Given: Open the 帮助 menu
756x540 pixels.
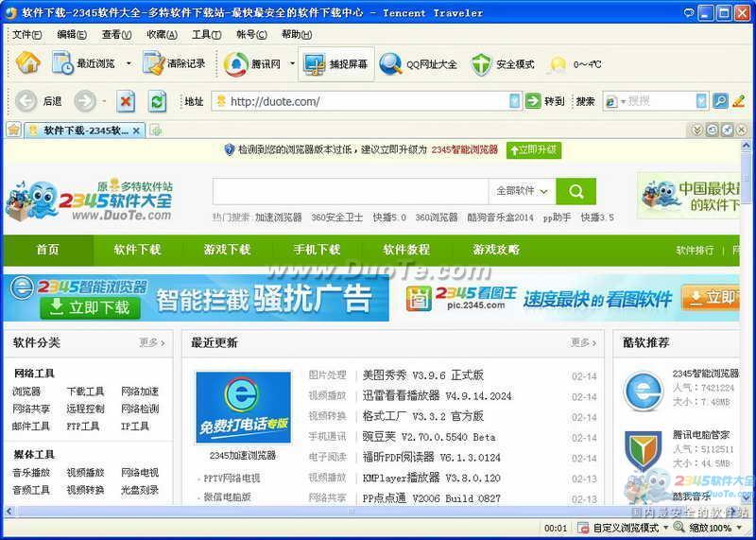Looking at the screenshot, I should [x=297, y=34].
